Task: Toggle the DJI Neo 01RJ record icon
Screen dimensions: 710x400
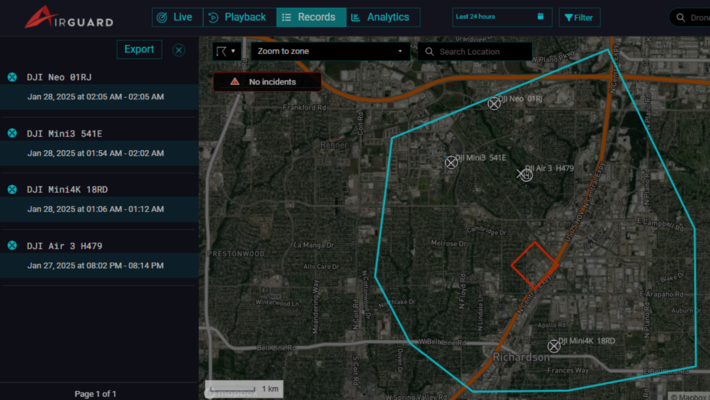Action: click(12, 77)
